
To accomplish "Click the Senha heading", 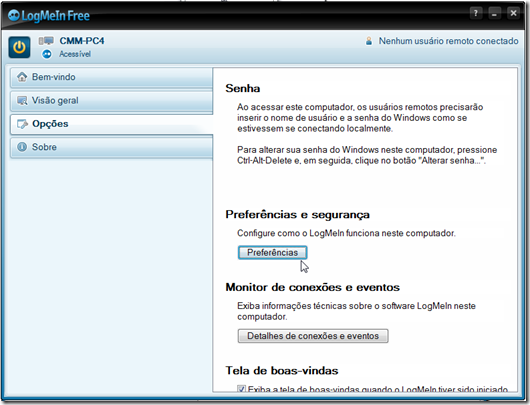I will click(x=243, y=88).
